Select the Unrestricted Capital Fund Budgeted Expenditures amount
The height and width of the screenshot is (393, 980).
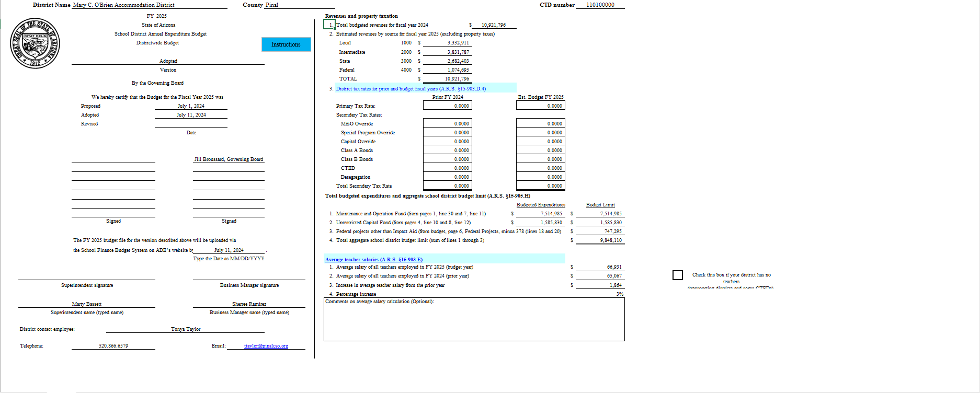pyautogui.click(x=541, y=223)
